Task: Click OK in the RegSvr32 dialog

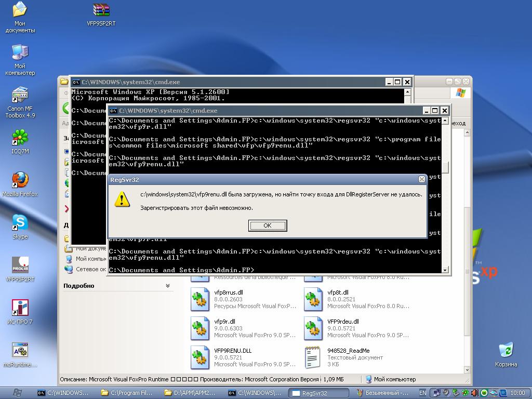Action: (x=268, y=225)
